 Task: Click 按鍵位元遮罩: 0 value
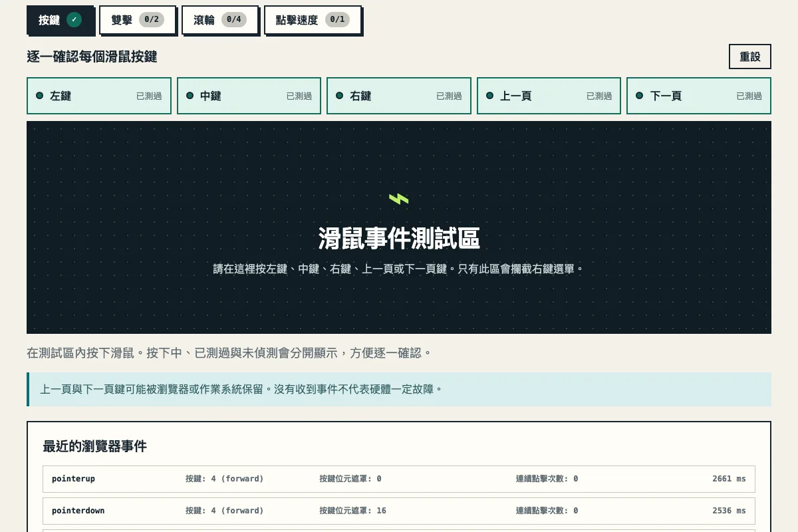(x=350, y=479)
